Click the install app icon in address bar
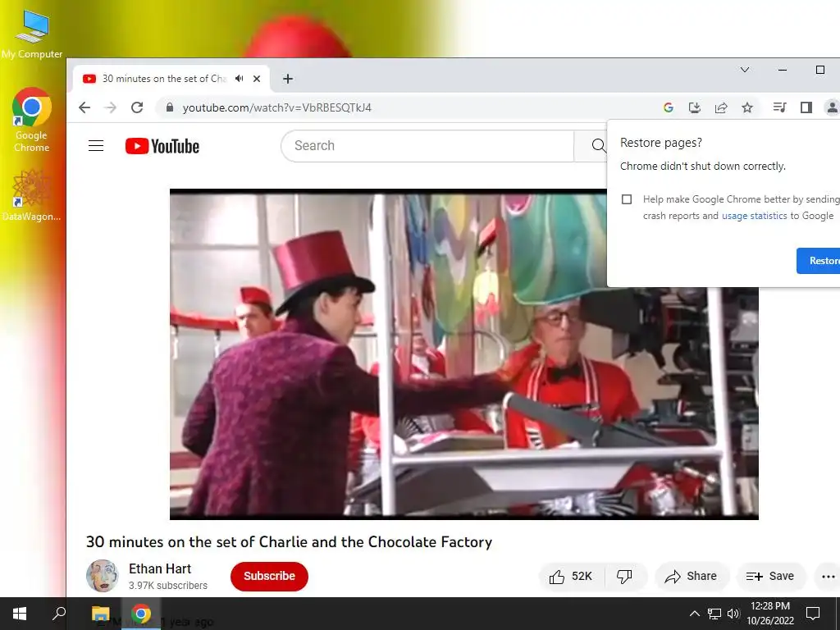Screen dimensions: 840x630 click(x=695, y=107)
